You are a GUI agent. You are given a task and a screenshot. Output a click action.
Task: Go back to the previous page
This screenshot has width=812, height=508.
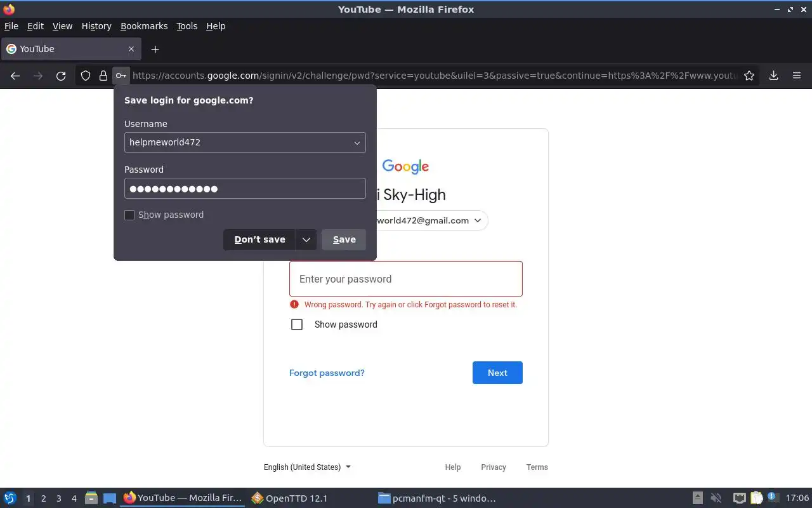15,76
